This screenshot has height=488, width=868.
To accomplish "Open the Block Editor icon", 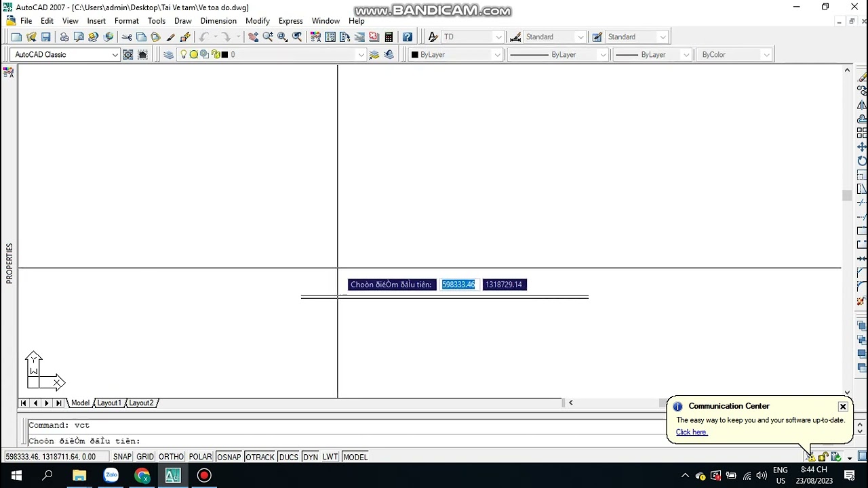I will pos(185,37).
